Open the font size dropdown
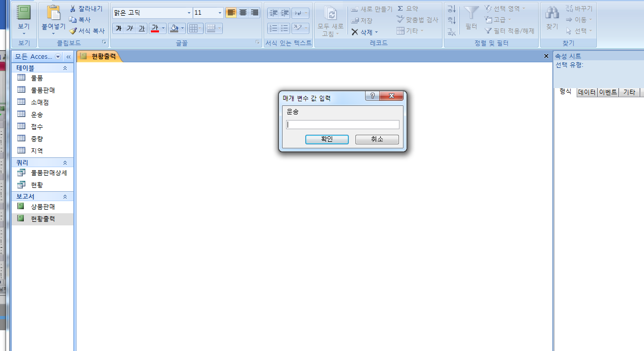Screen dimensions: 644x351 [220, 13]
